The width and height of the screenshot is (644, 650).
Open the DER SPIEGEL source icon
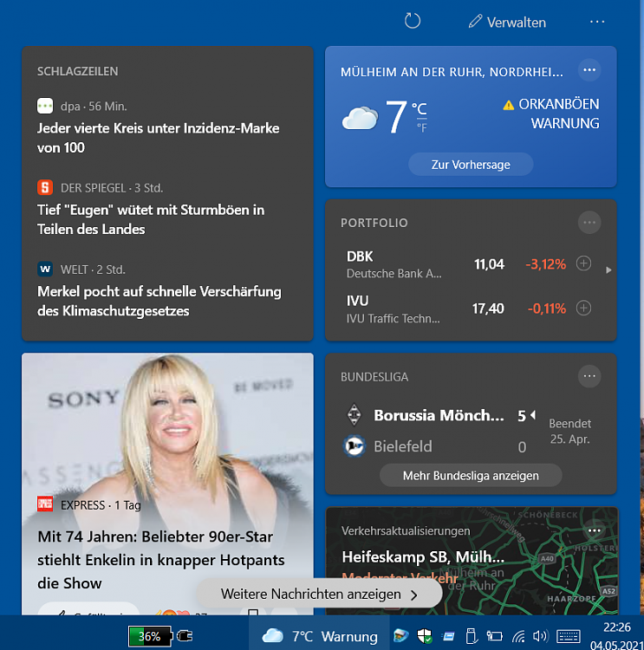click(45, 187)
